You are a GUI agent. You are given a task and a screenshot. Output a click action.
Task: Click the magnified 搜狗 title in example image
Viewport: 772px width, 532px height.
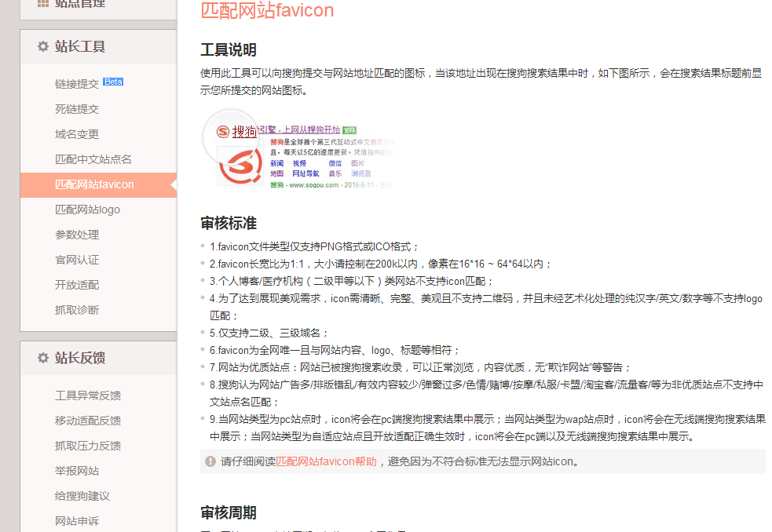pyautogui.click(x=245, y=131)
